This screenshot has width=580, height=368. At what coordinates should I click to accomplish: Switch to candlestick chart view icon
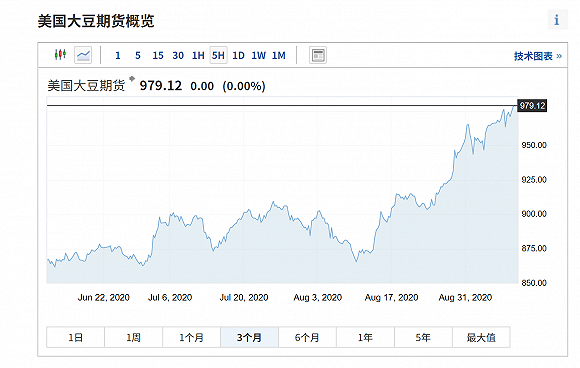(60, 55)
